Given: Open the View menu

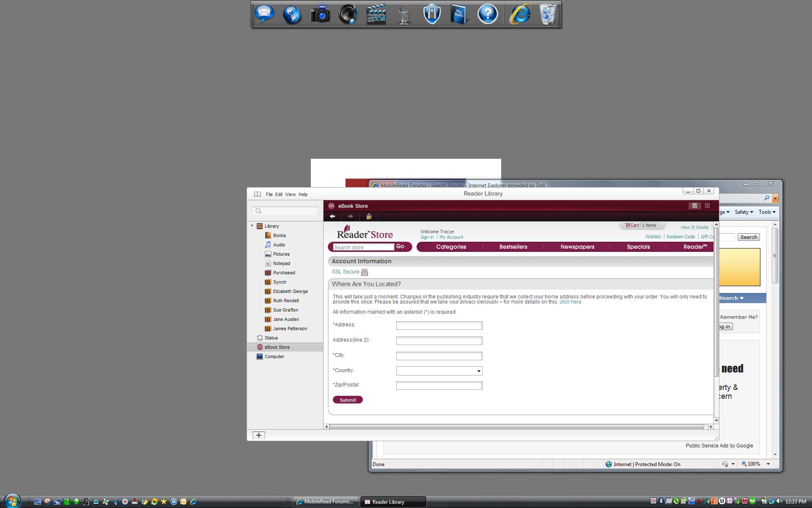Looking at the screenshot, I should (x=290, y=194).
